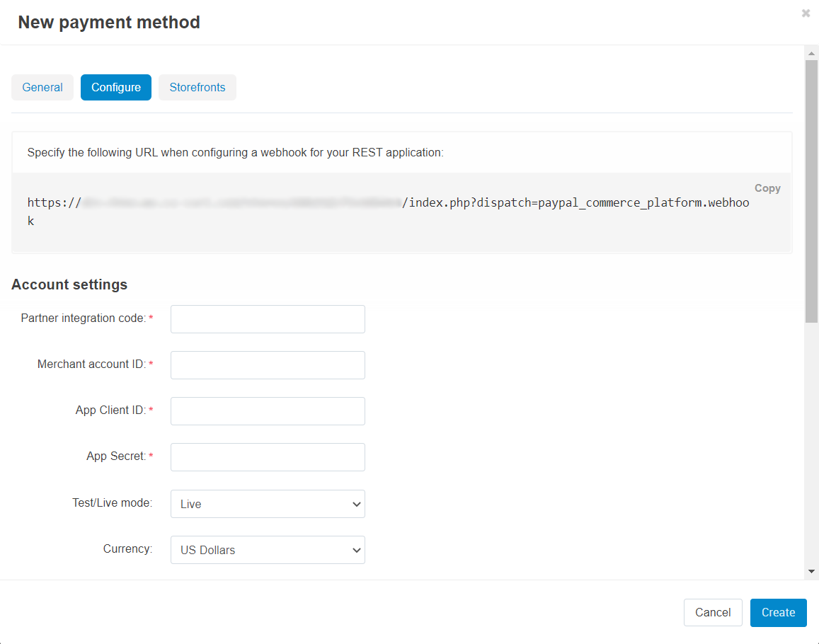Click the App Client ID label
The height and width of the screenshot is (644, 819).
pos(110,410)
